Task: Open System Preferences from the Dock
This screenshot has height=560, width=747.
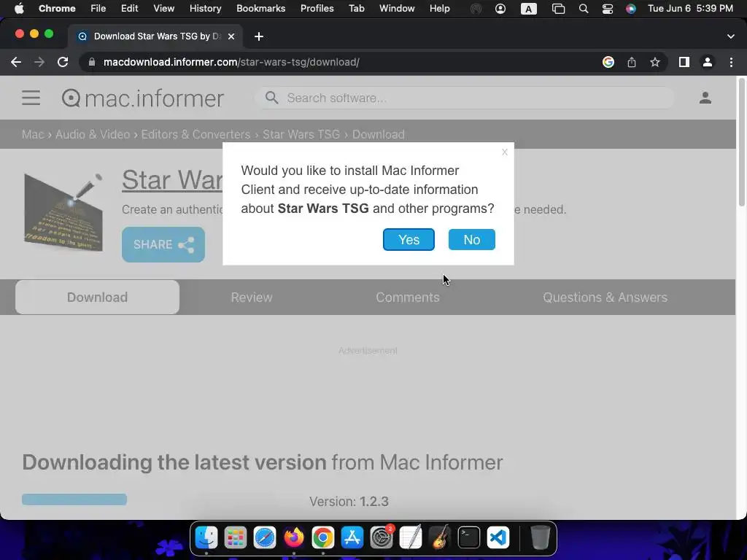Action: (x=382, y=537)
